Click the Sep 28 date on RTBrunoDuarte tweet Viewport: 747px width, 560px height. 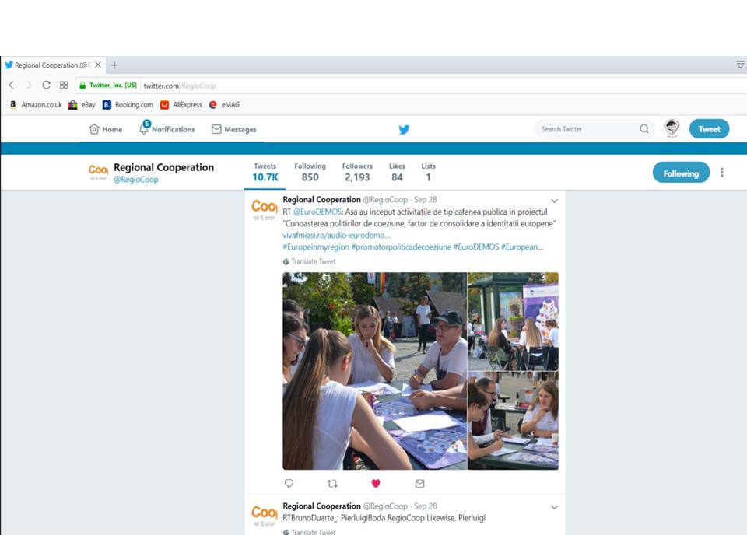coord(426,506)
